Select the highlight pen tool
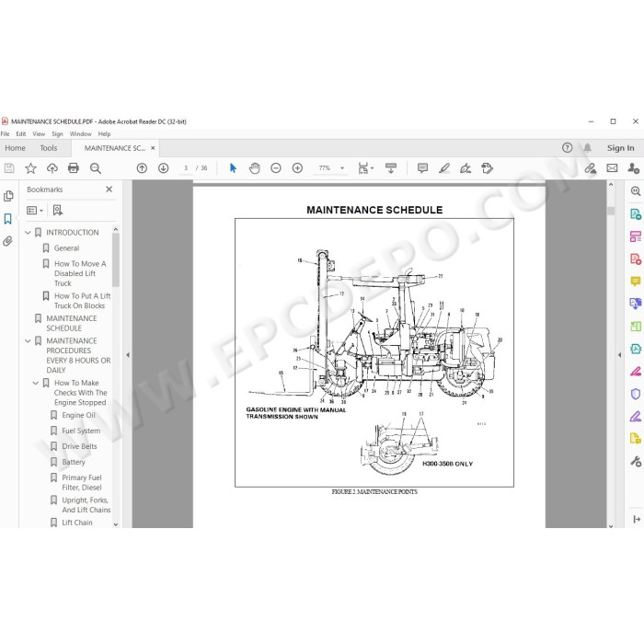The width and height of the screenshot is (644, 644). (x=444, y=168)
